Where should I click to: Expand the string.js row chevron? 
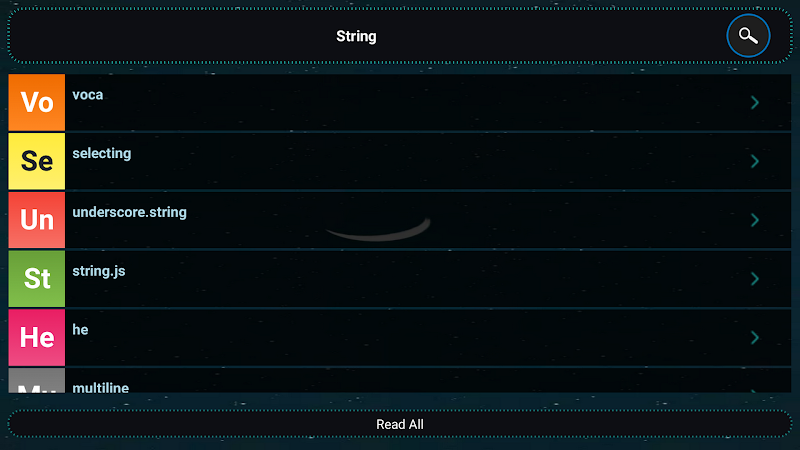pyautogui.click(x=755, y=279)
